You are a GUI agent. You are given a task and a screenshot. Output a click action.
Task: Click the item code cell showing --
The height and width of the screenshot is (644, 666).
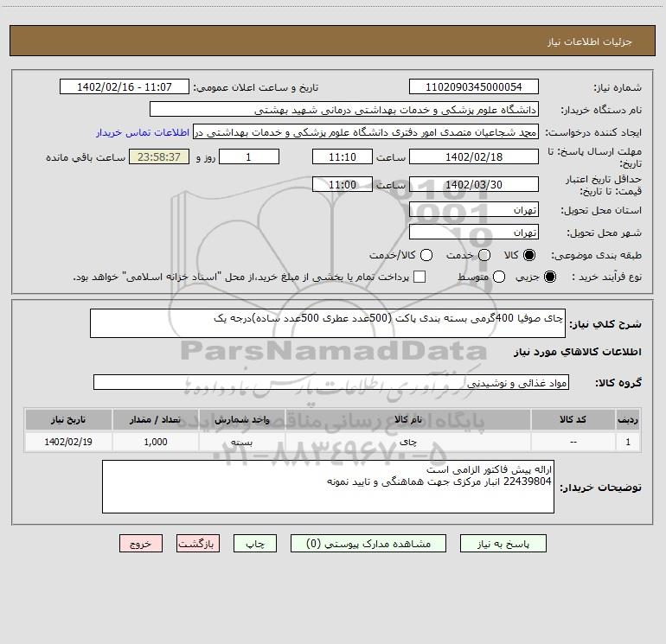[573, 442]
